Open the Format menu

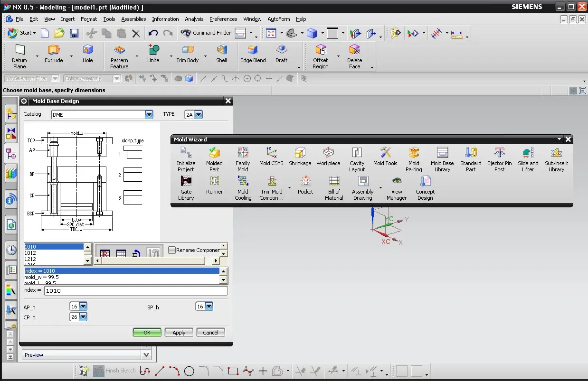tap(89, 19)
